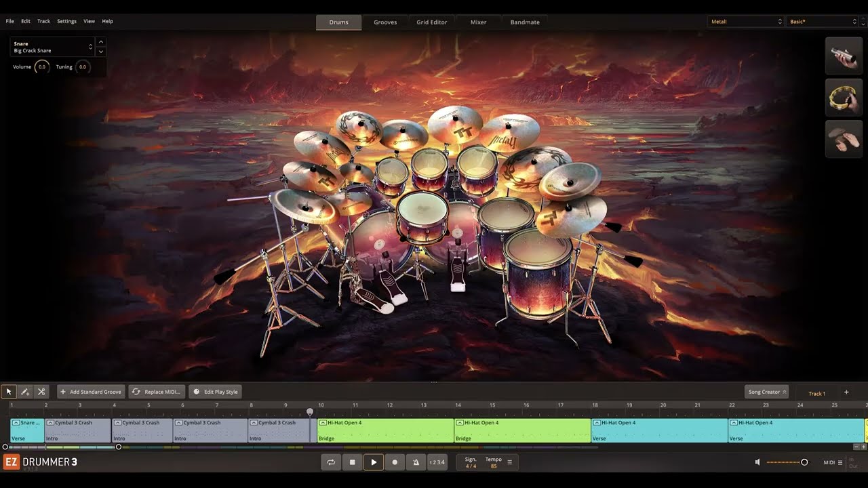This screenshot has width=868, height=488.
Task: Click the tambourine percussion icon
Action: (x=844, y=98)
